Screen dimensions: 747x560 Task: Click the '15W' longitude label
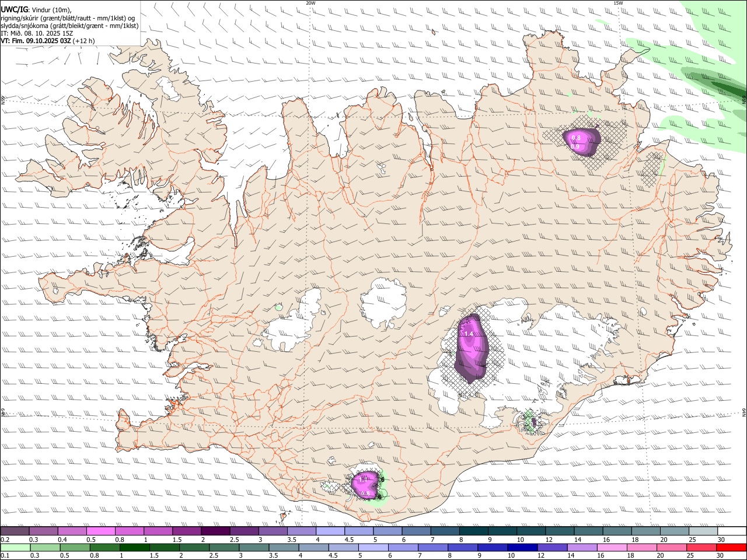pos(618,2)
